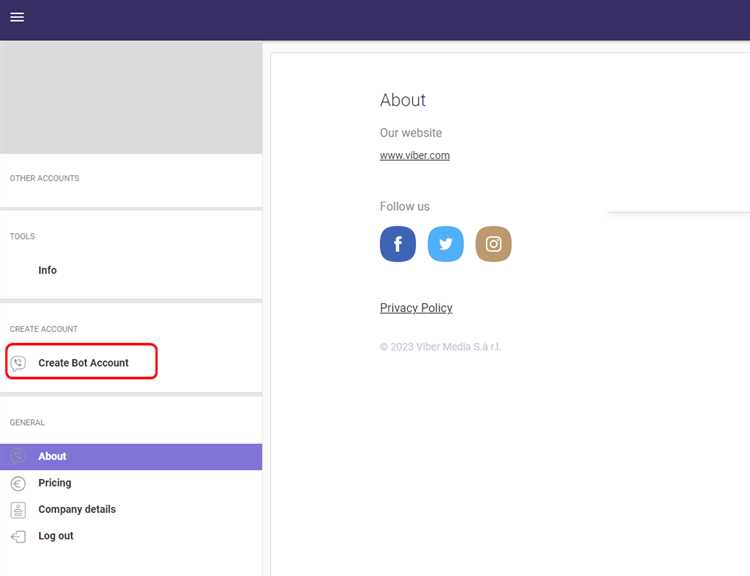This screenshot has height=576, width=750.
Task: Click the CREATE ACCOUNT section label
Action: 44,329
